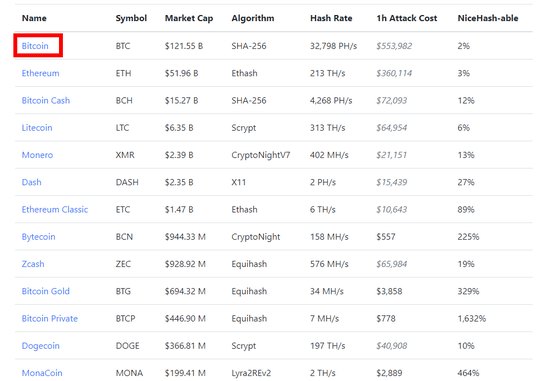Click the 1h Attack Cost header
This screenshot has width=560, height=381.
(x=406, y=18)
